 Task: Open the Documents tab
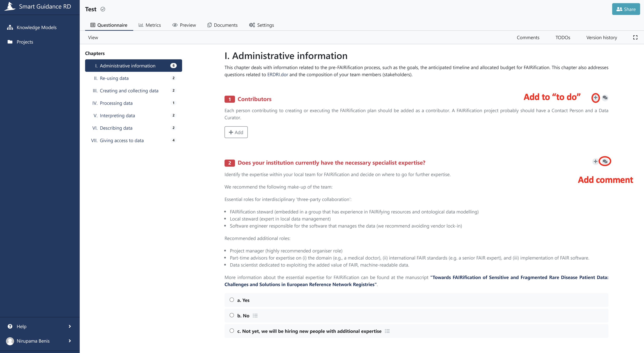click(222, 25)
